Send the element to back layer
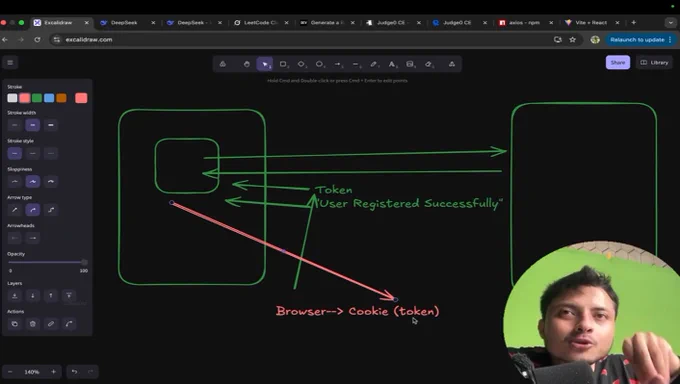 click(x=15, y=296)
